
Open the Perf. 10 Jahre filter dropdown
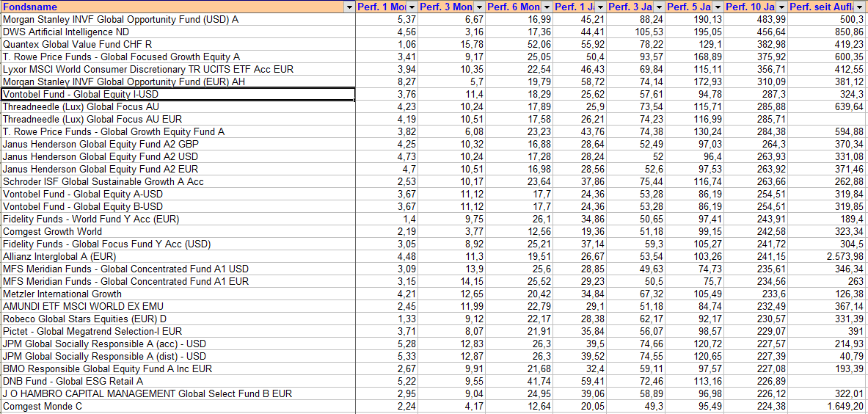[x=781, y=7]
